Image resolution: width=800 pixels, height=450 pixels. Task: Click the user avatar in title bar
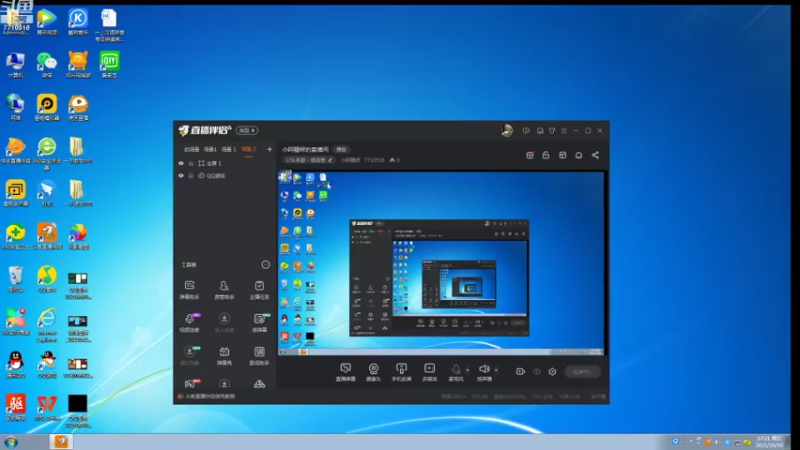click(507, 131)
